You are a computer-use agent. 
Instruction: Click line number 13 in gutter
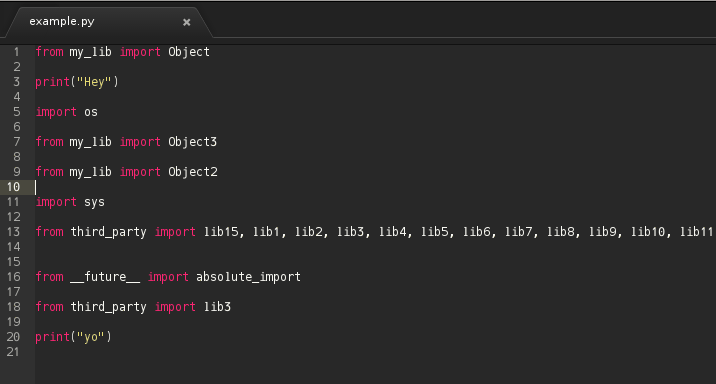(x=13, y=232)
